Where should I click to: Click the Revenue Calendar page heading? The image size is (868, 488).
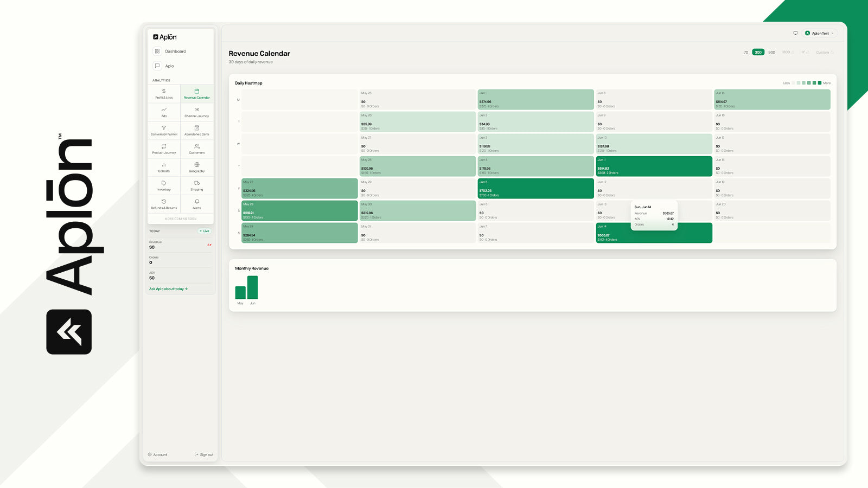pyautogui.click(x=259, y=54)
